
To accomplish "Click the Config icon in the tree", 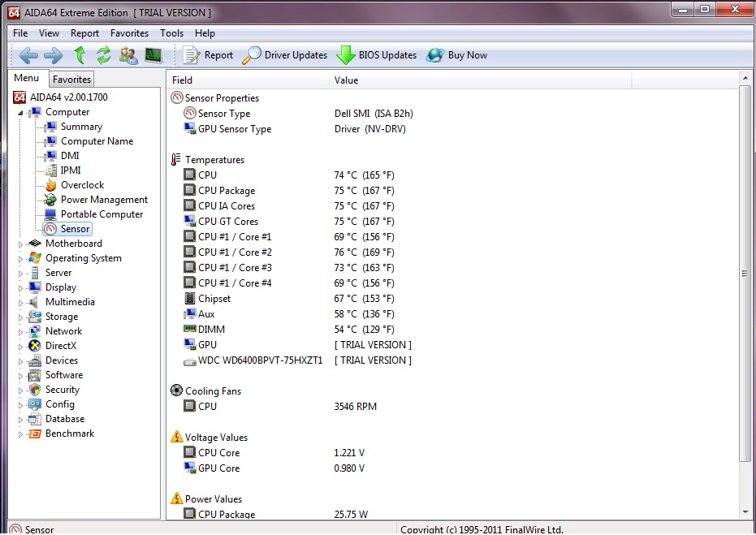I will point(35,404).
